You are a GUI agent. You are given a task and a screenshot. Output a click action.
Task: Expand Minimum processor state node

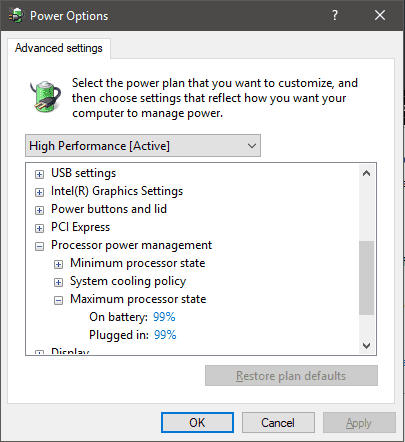tap(58, 264)
